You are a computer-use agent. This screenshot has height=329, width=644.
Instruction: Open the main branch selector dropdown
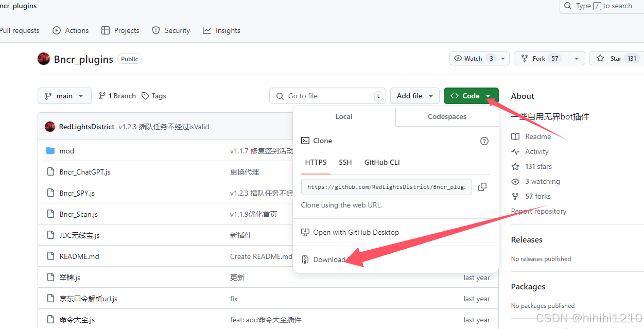tap(64, 96)
